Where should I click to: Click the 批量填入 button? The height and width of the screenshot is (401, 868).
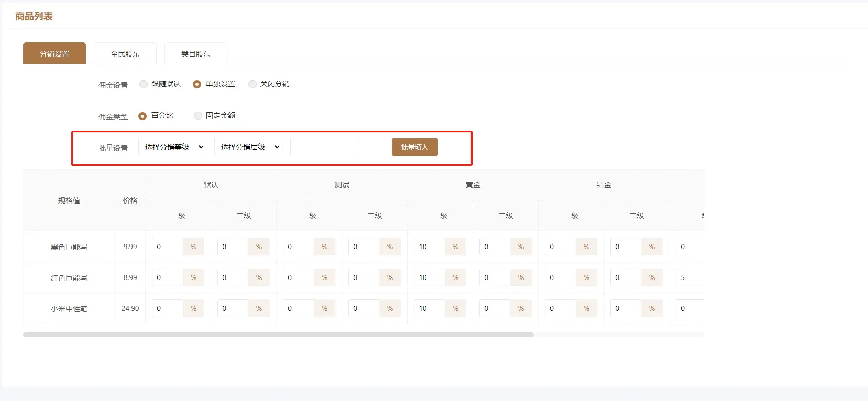pyautogui.click(x=414, y=147)
